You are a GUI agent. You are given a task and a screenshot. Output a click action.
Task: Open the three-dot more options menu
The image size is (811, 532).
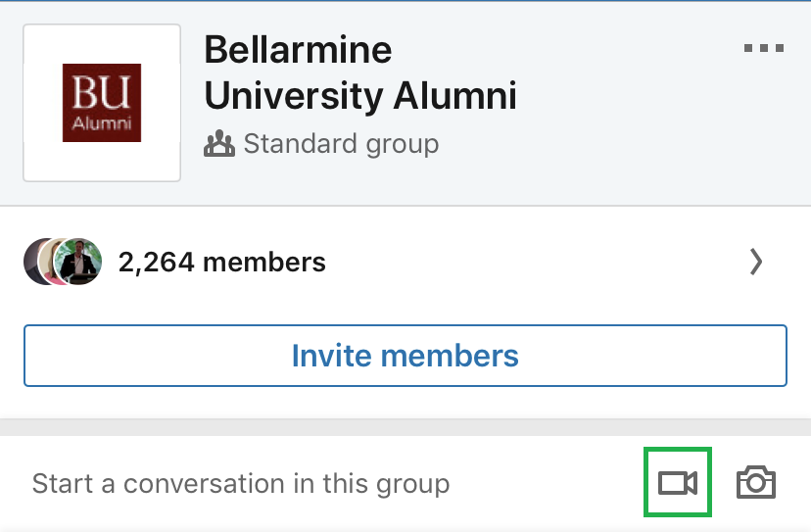click(x=764, y=48)
